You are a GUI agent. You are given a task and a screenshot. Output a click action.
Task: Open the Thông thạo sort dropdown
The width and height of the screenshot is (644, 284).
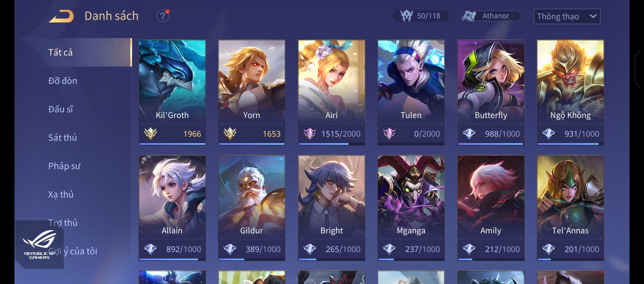pos(567,16)
